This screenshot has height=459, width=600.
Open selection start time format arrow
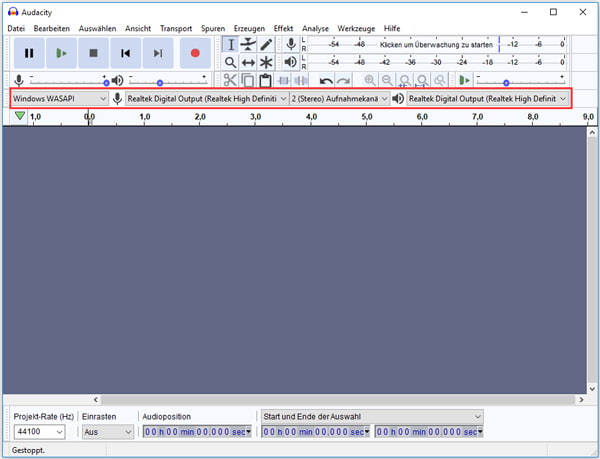click(367, 432)
